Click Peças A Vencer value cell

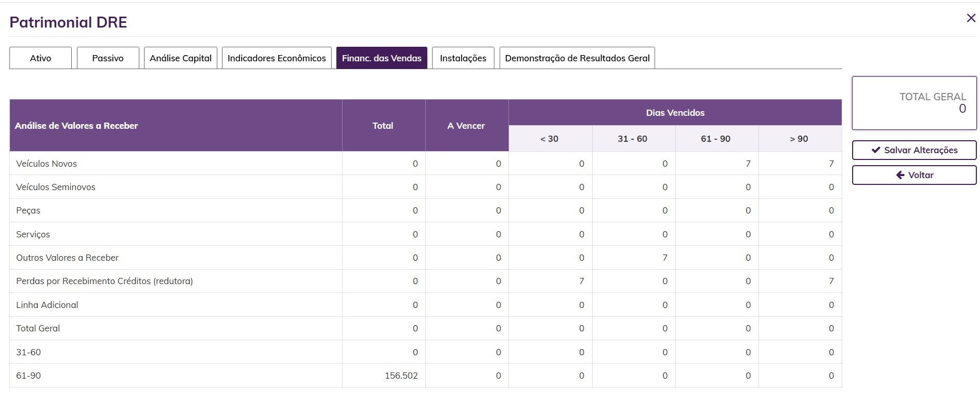[467, 210]
